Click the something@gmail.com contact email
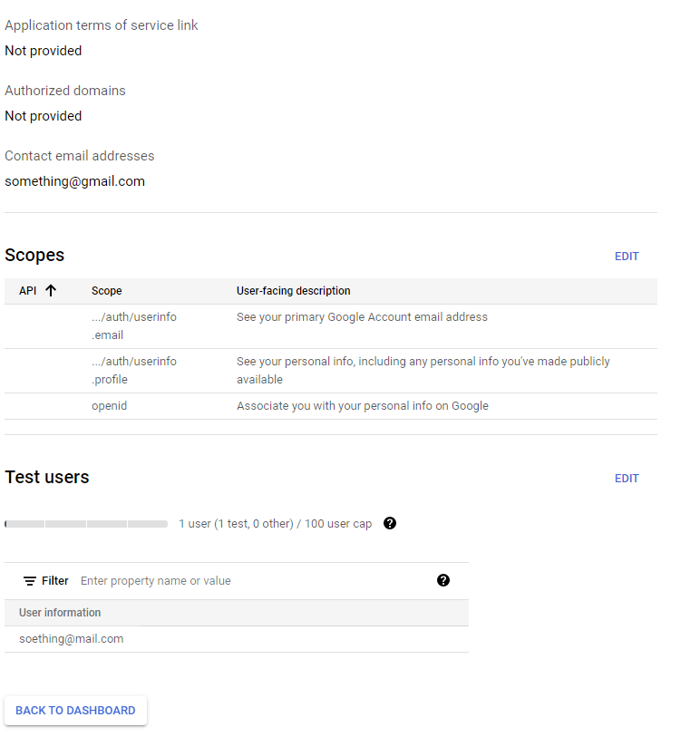 (x=74, y=181)
